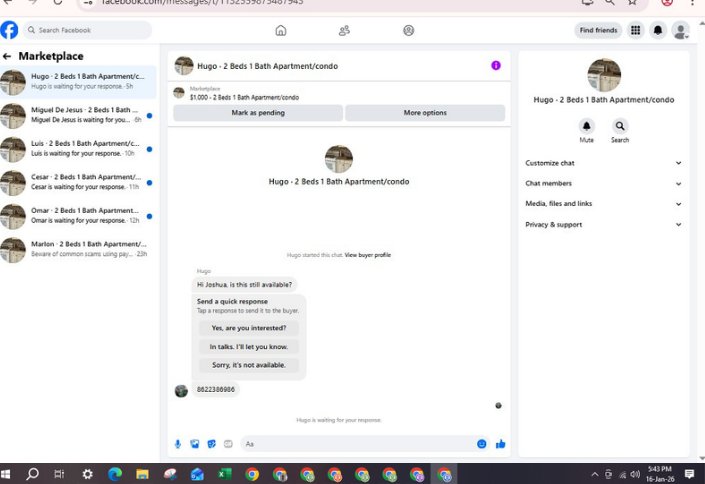Open the Home feed icon
The height and width of the screenshot is (484, 705).
[281, 31]
